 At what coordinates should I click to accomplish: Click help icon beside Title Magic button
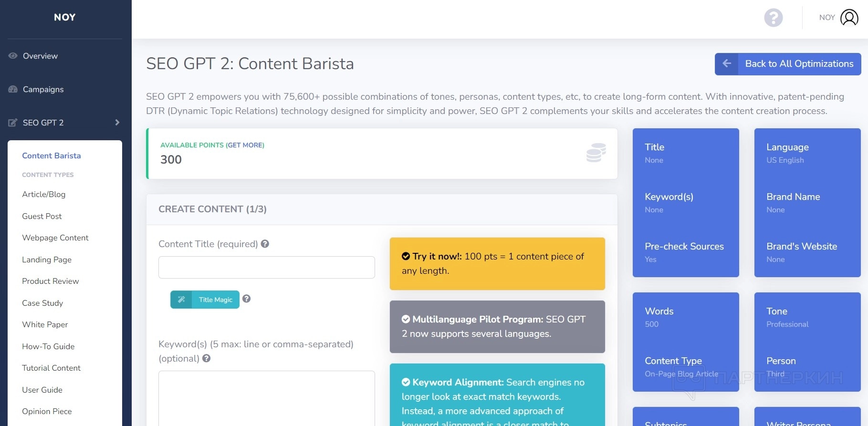click(246, 299)
